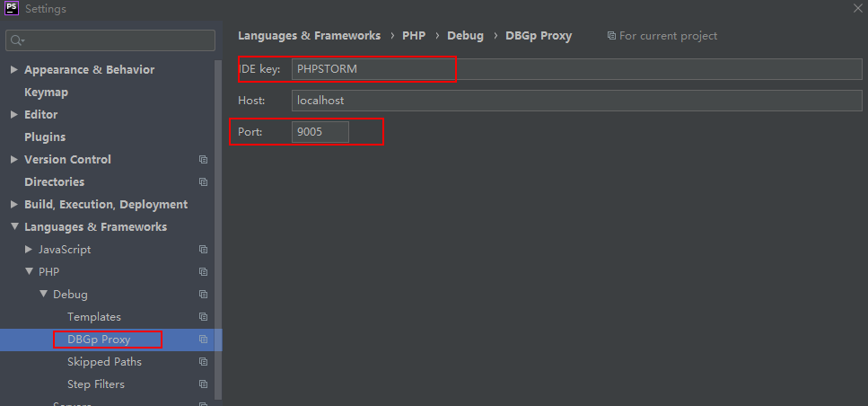Click project-level icon next to Step Filters
Screen dimensions: 868x406
tap(203, 384)
